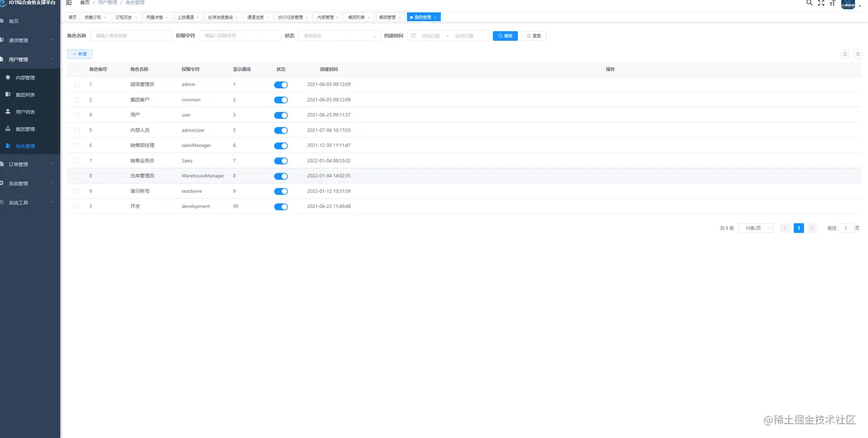Select page number 1 button

pos(799,228)
